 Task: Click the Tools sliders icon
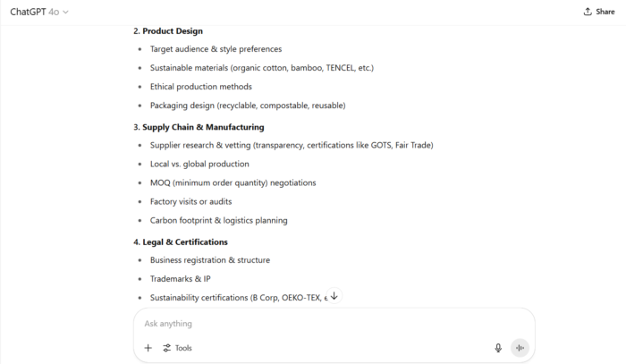[166, 348]
